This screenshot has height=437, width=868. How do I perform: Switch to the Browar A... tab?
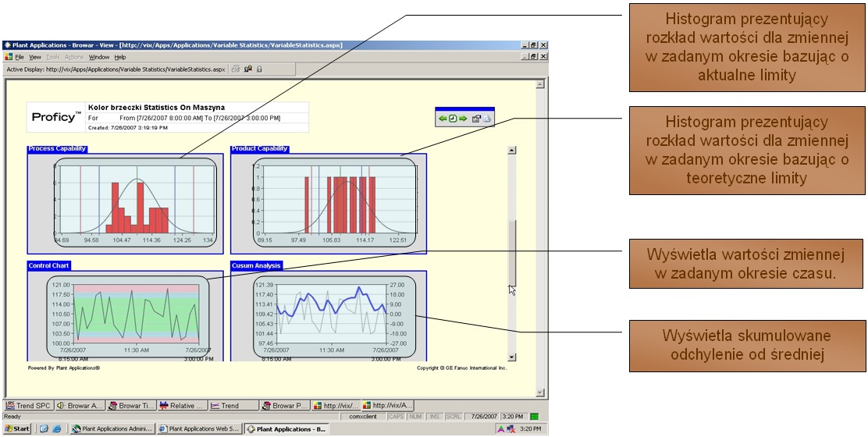[x=79, y=406]
